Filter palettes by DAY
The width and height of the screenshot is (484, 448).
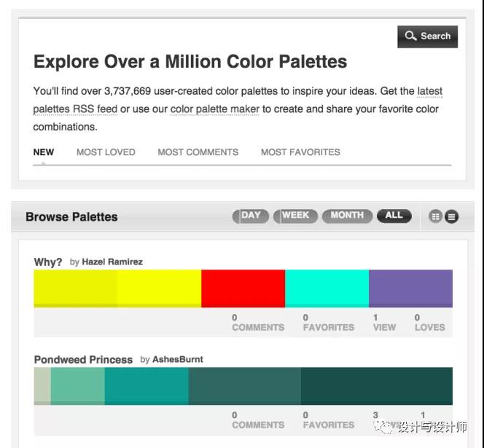tap(250, 216)
